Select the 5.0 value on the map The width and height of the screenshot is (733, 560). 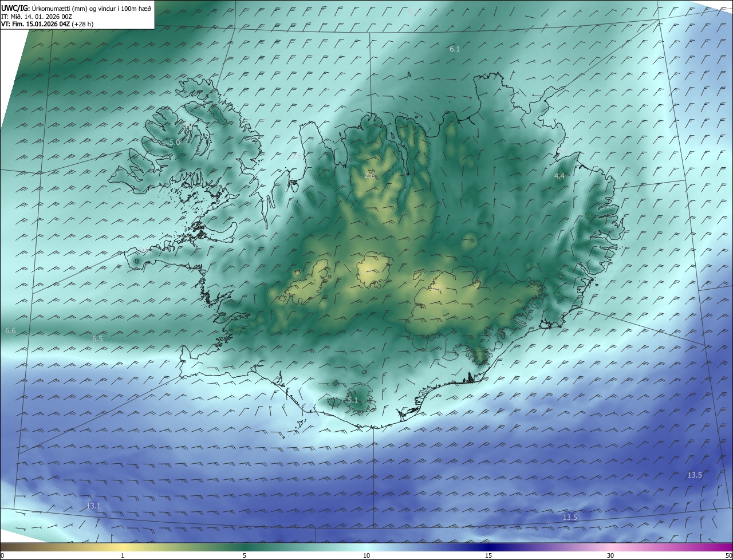point(175,142)
